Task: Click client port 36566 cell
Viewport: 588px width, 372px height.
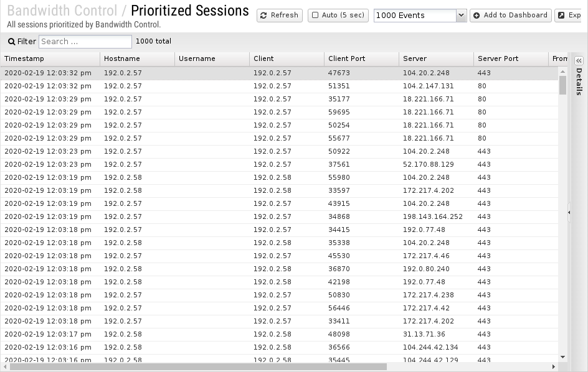Action: (361, 348)
